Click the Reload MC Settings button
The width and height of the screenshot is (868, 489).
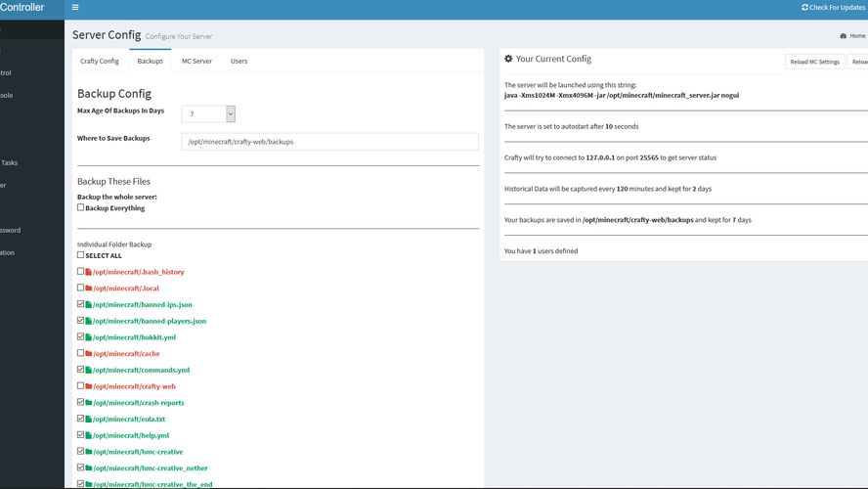(814, 62)
